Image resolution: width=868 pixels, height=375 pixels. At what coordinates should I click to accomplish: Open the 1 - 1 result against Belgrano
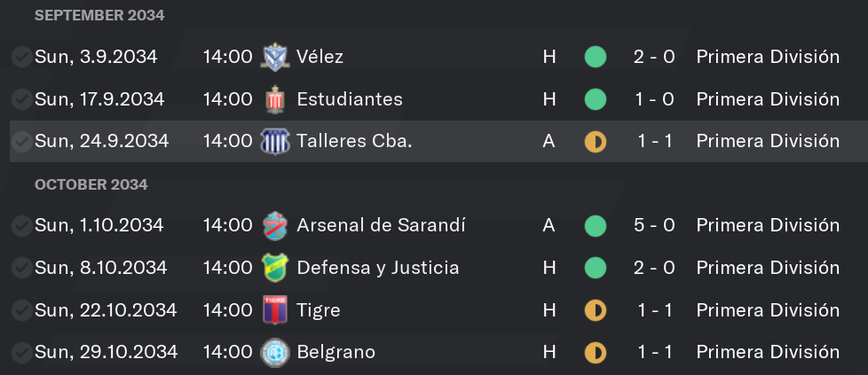tap(654, 352)
